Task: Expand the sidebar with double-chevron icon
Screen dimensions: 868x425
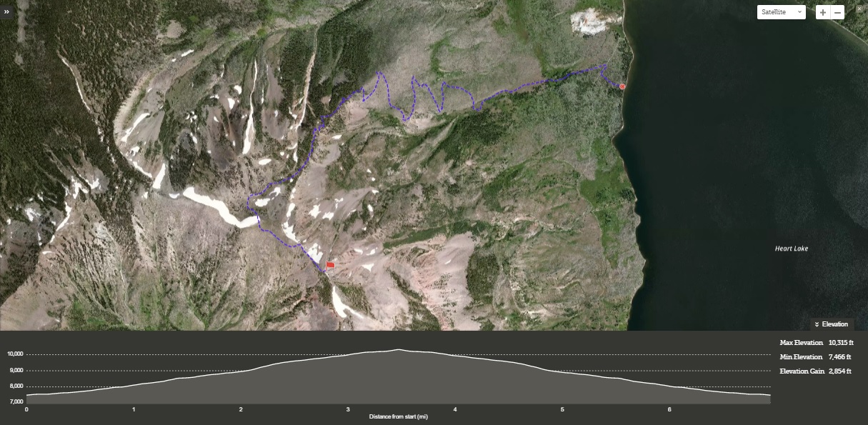Action: (7, 12)
